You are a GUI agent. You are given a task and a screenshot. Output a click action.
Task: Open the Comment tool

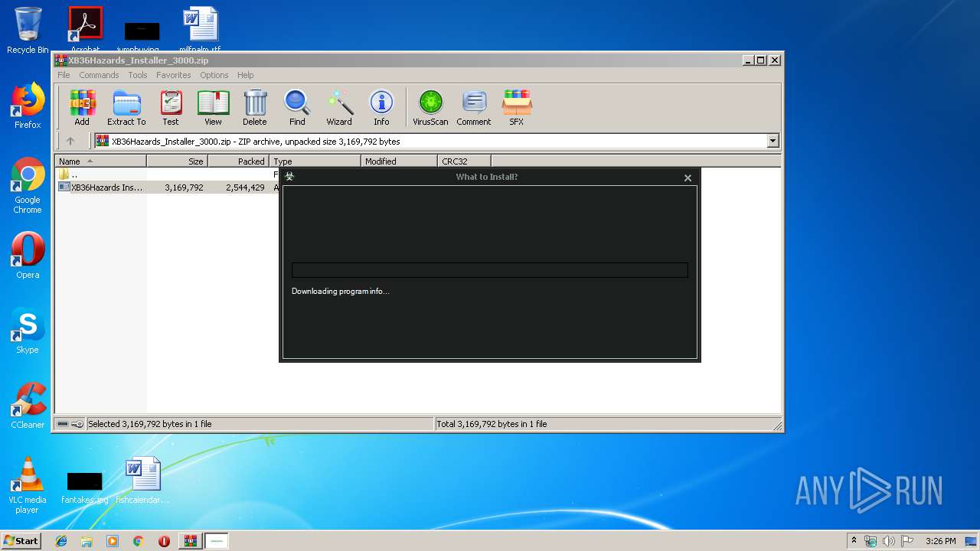(x=474, y=107)
